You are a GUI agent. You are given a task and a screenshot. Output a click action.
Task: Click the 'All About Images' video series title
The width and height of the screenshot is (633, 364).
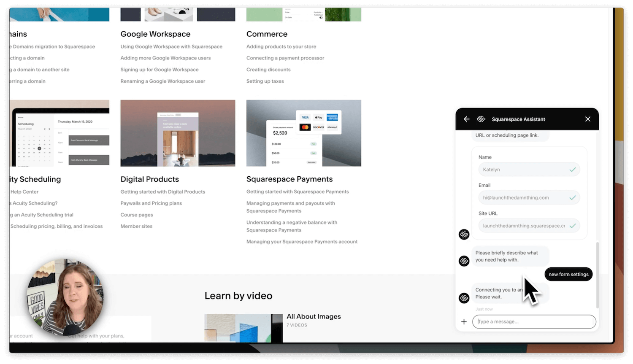point(314,317)
